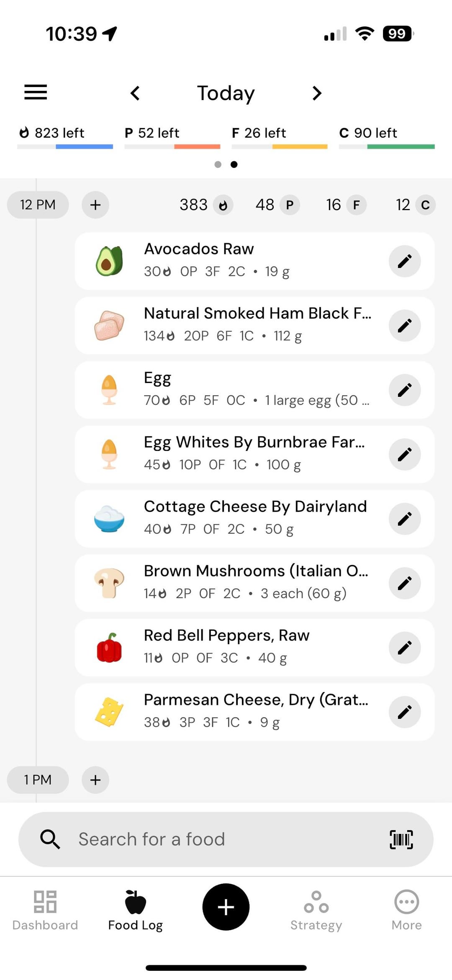Open the hamburger menu
Screen dimensions: 452x980
(x=36, y=92)
